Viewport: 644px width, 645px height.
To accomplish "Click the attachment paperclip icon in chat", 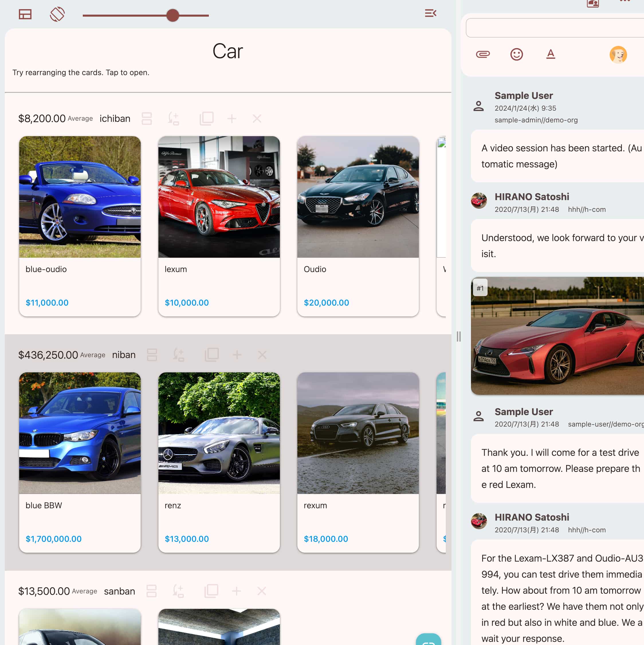I will pos(483,54).
